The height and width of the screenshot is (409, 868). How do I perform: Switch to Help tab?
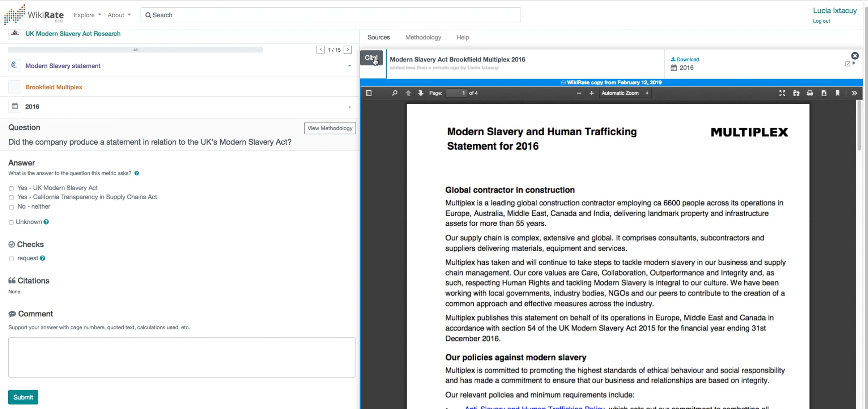[463, 37]
